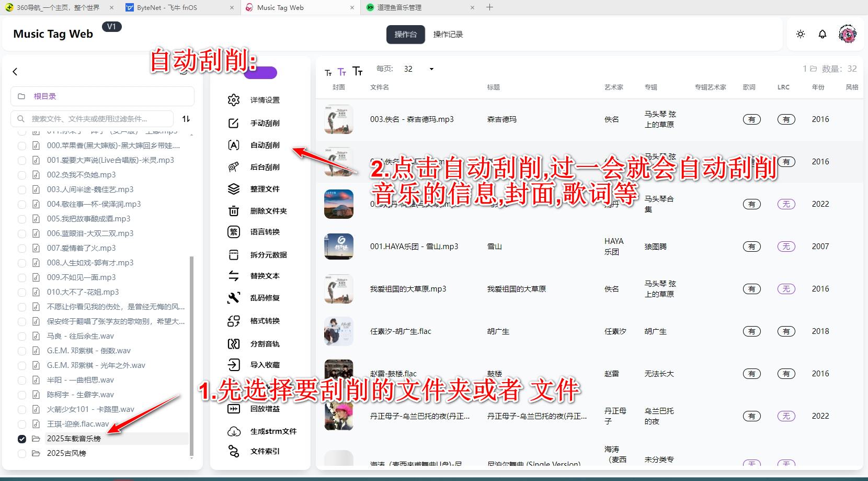Uncheck the 2025车载音乐榜 folder selection
The image size is (868, 481).
point(22,439)
